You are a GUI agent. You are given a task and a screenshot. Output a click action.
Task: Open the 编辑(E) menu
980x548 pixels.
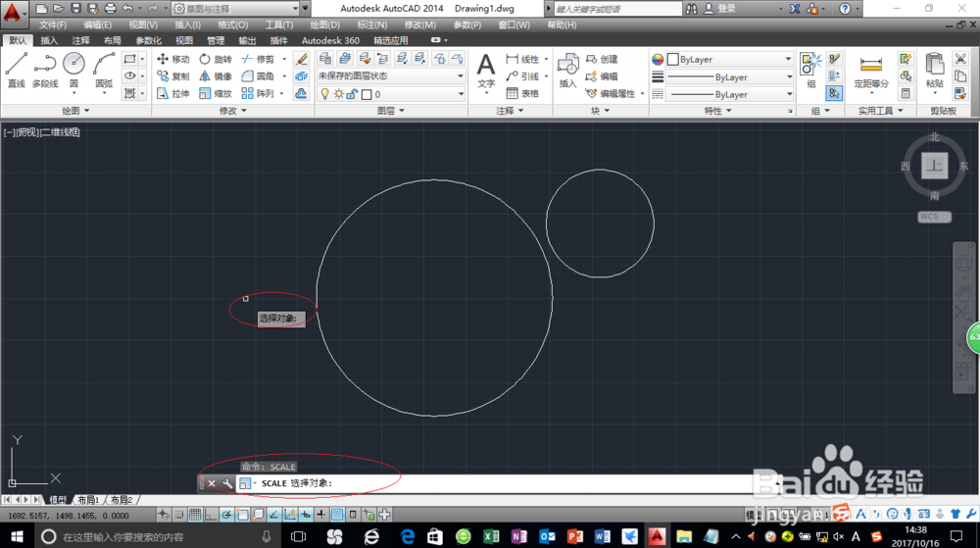pyautogui.click(x=97, y=25)
